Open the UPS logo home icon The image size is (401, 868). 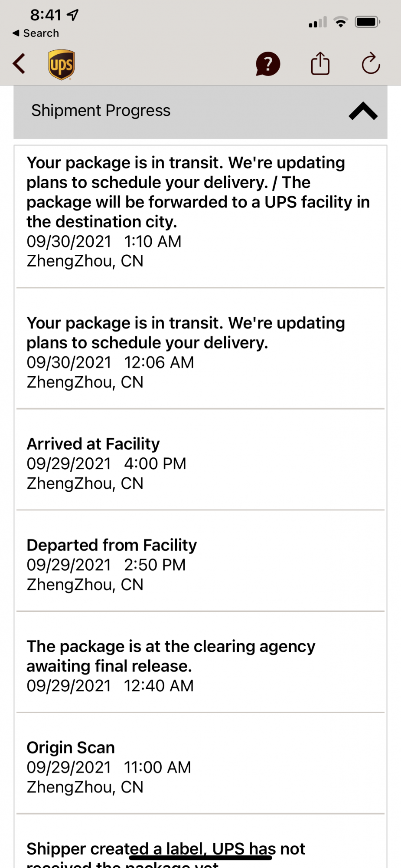[61, 65]
